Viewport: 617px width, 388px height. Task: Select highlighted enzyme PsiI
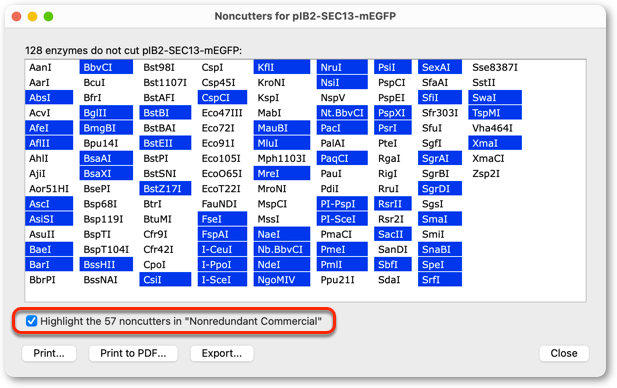(393, 67)
